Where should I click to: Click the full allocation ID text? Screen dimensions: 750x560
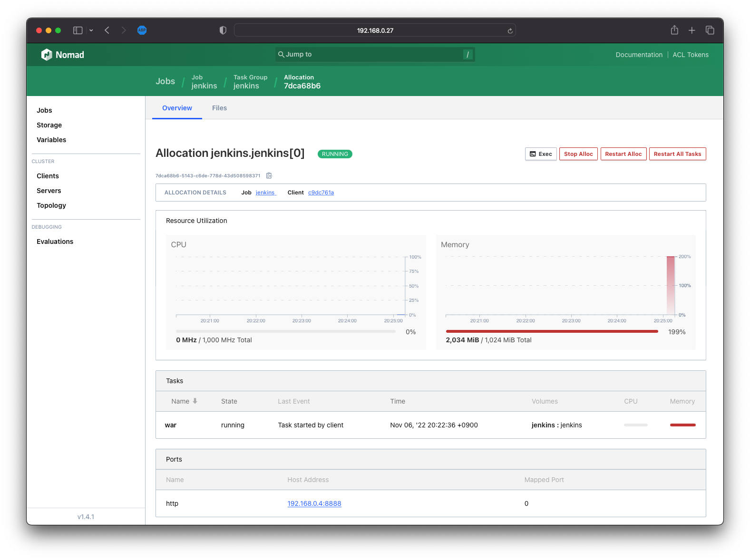click(208, 175)
